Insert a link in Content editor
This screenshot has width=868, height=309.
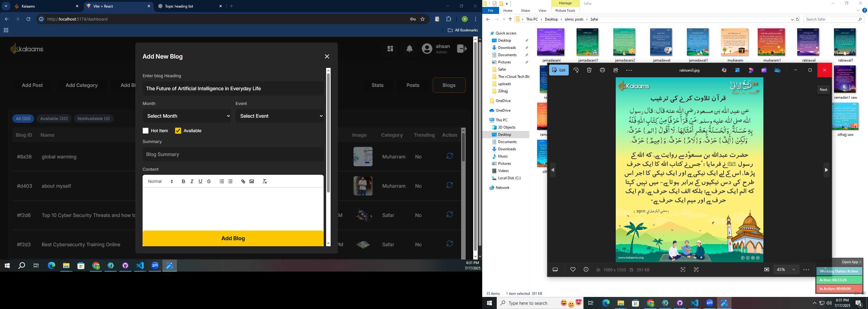click(x=243, y=181)
